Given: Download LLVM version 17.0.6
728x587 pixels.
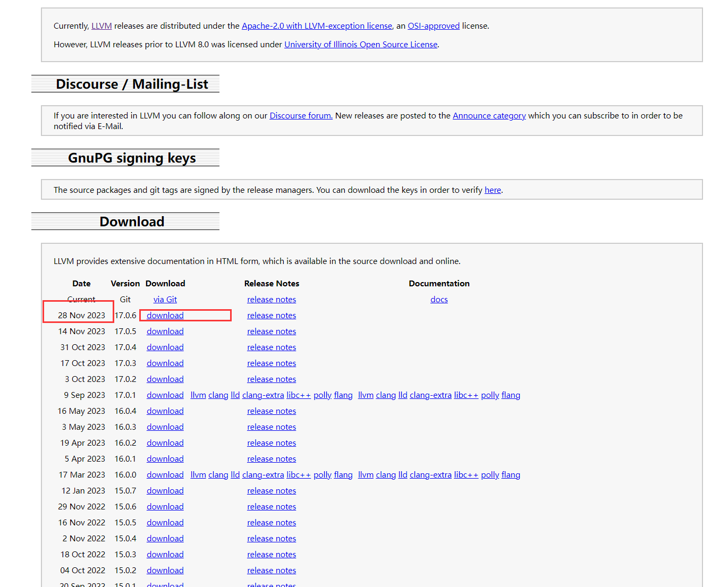Looking at the screenshot, I should tap(165, 316).
